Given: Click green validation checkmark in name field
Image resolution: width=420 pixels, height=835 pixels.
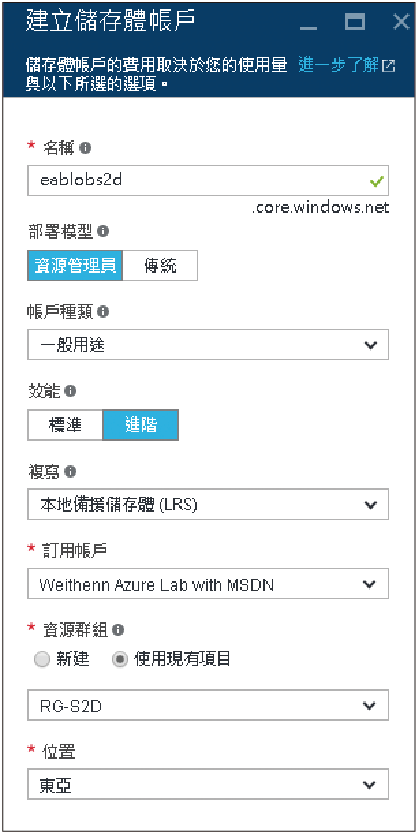Looking at the screenshot, I should 377,182.
